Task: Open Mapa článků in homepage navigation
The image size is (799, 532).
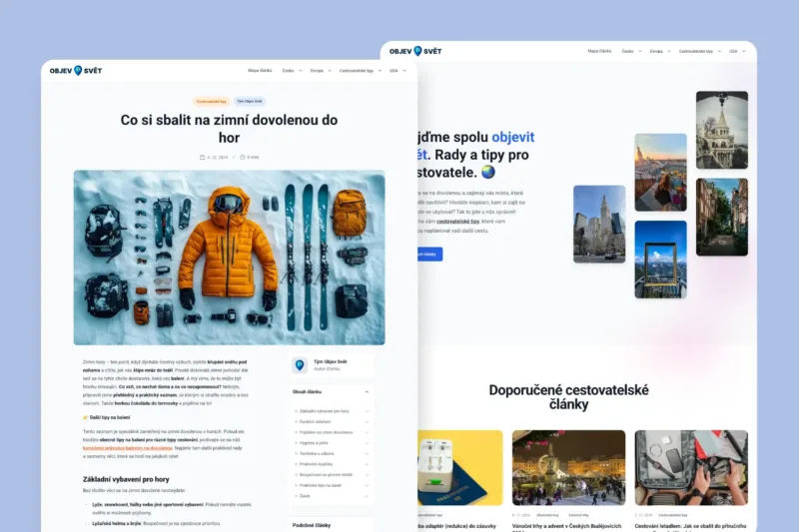Action: coord(599,51)
